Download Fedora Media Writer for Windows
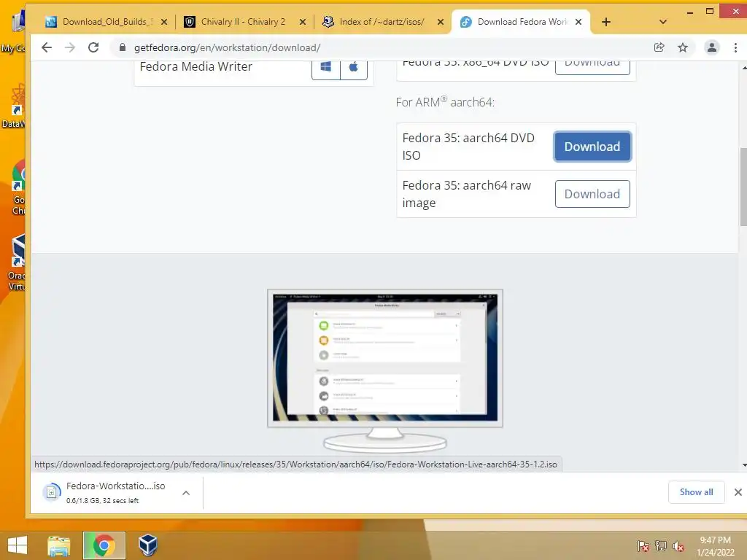 (326, 67)
